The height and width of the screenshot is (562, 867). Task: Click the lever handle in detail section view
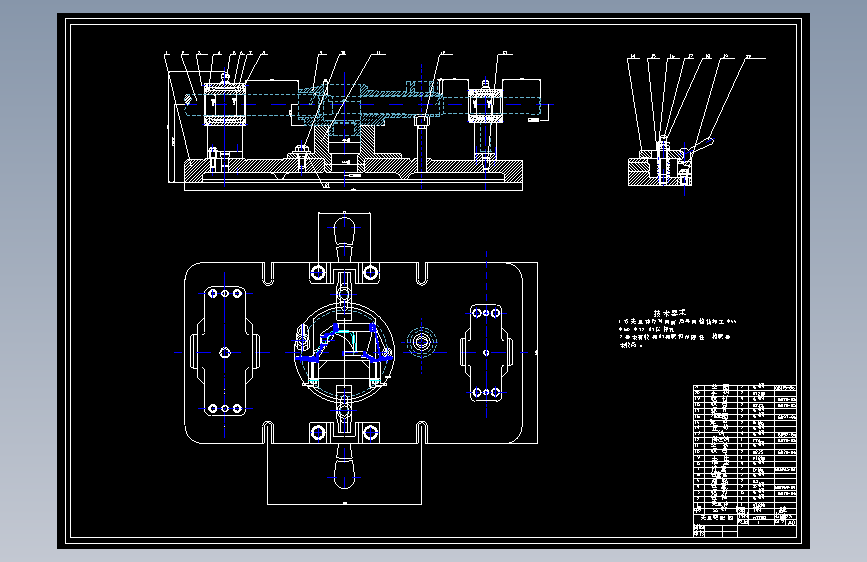(x=701, y=146)
